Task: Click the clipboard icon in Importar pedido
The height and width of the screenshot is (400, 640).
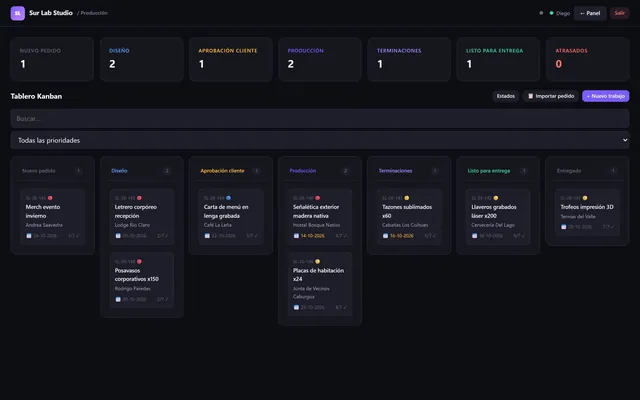Action: tap(531, 96)
